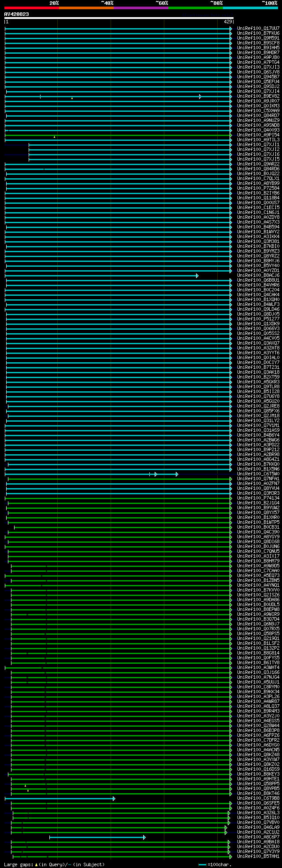Screen dimensions: 282x868
Task: Open hit UniRef100_Q2ISZ6
Action: coord(258,595)
